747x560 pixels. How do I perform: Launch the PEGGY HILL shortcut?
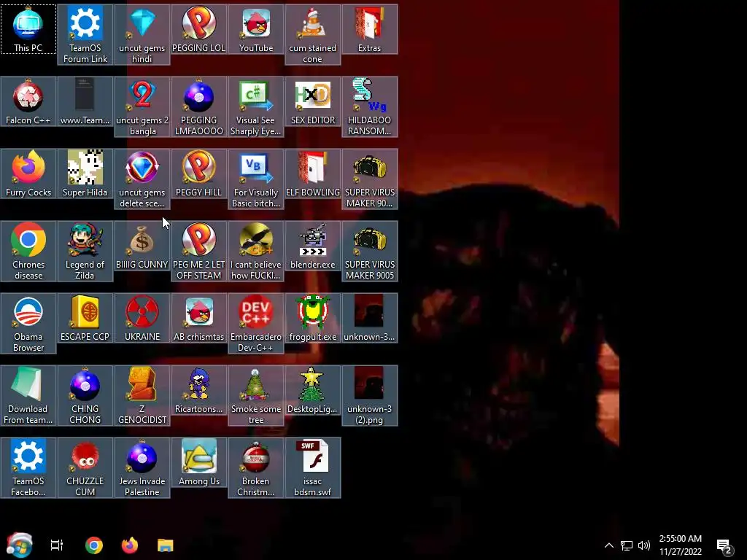(198, 174)
